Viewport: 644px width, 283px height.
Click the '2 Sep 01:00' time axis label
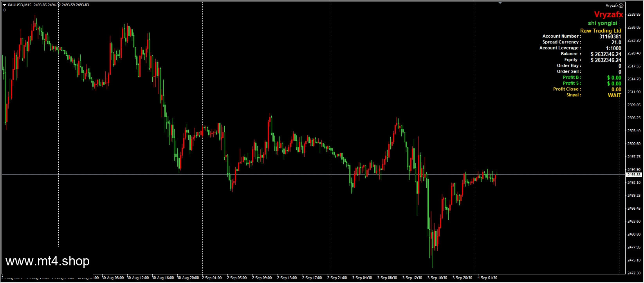point(212,278)
